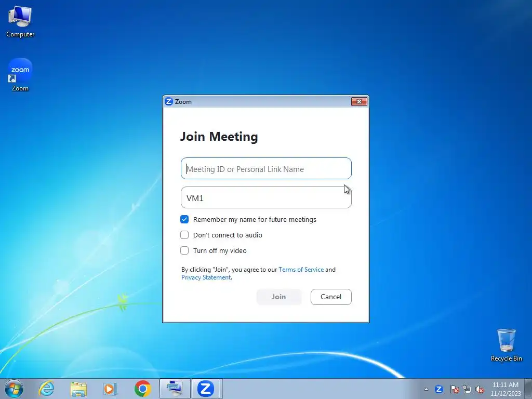
Task: Uncheck Remember my name for future meetings
Action: point(184,220)
